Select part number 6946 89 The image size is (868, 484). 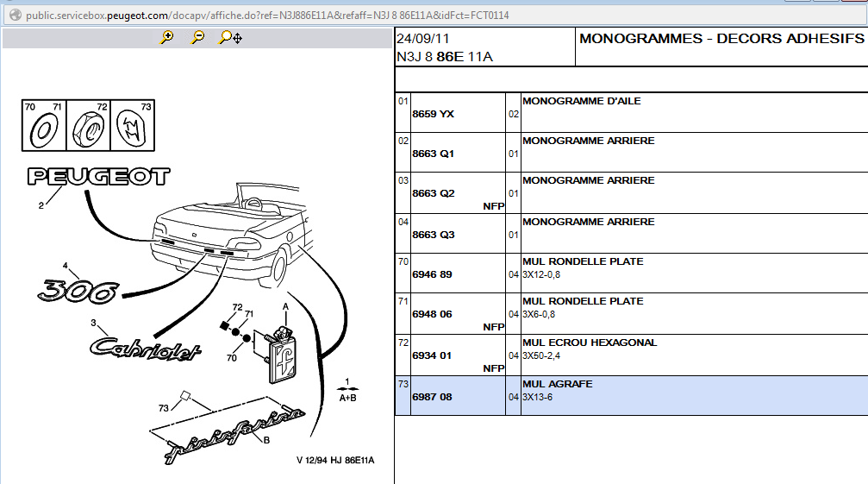[x=432, y=274]
